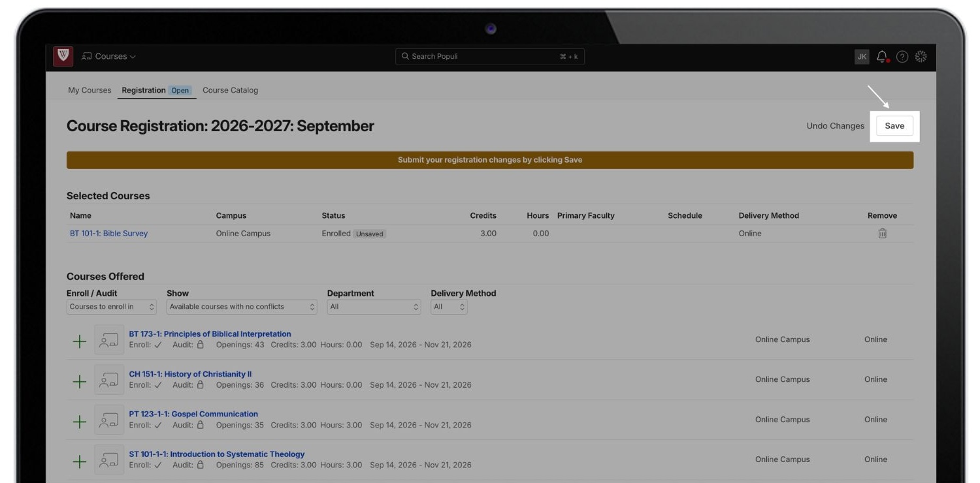This screenshot has width=980, height=483.
Task: Click the trash icon to remove BT 101-1
Action: (882, 234)
